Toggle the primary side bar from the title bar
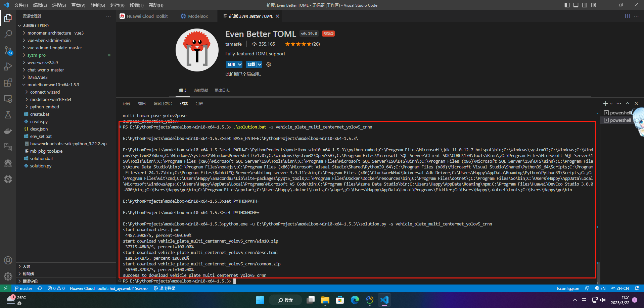Image resolution: width=644 pixels, height=308 pixels. point(567,5)
